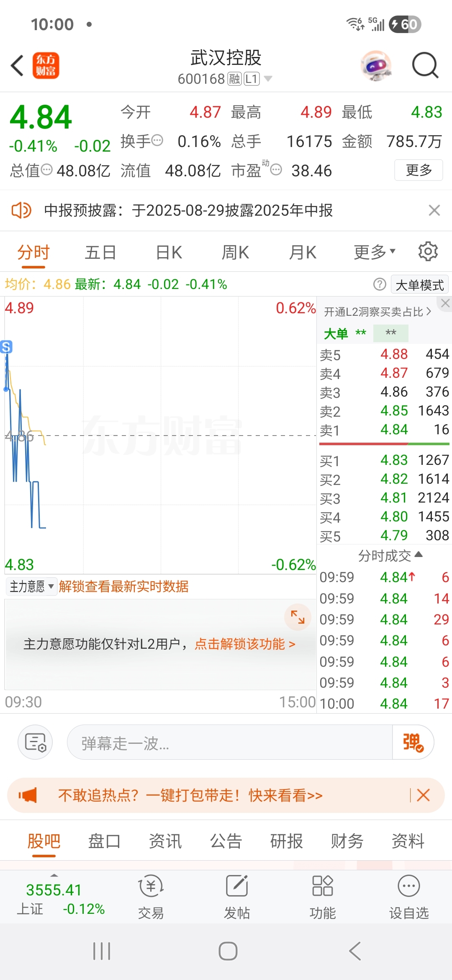Tap the L1 level badge
The height and width of the screenshot is (980, 452).
(252, 79)
